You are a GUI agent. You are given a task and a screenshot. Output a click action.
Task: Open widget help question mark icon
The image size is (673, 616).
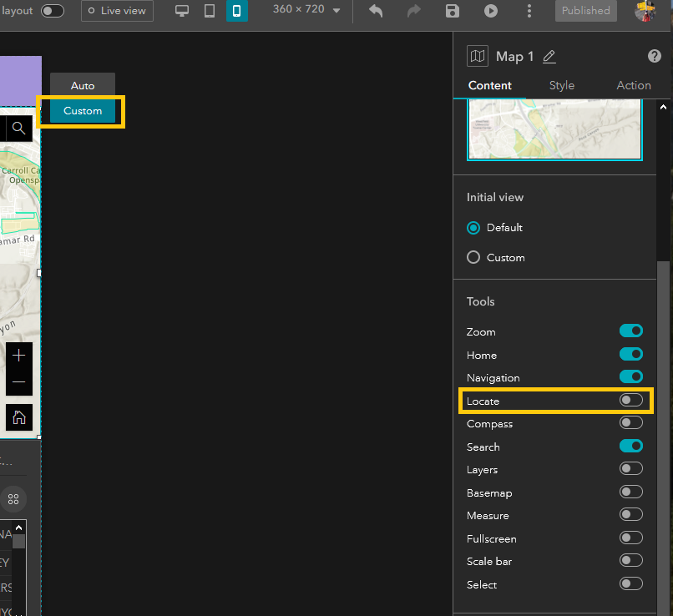[x=655, y=57]
